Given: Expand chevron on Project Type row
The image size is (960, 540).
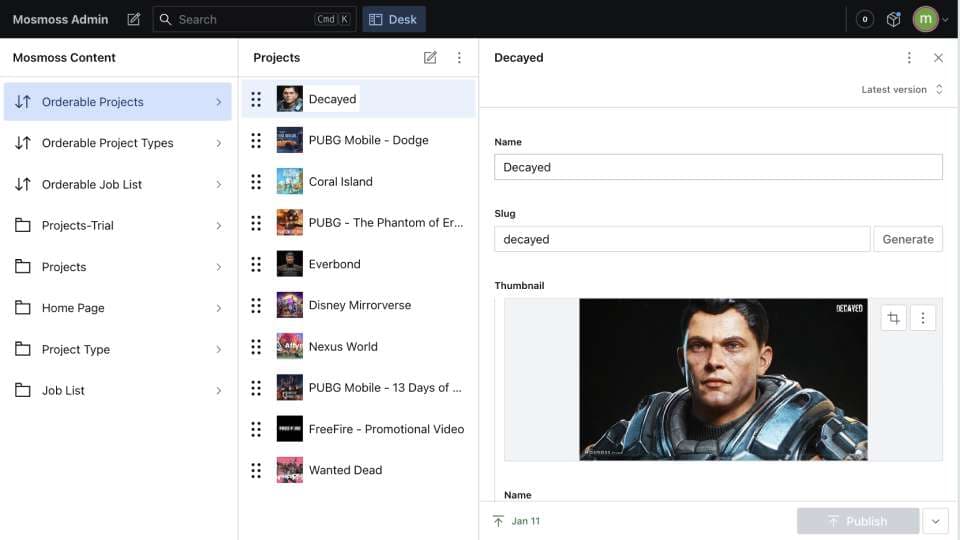Looking at the screenshot, I should 219,350.
